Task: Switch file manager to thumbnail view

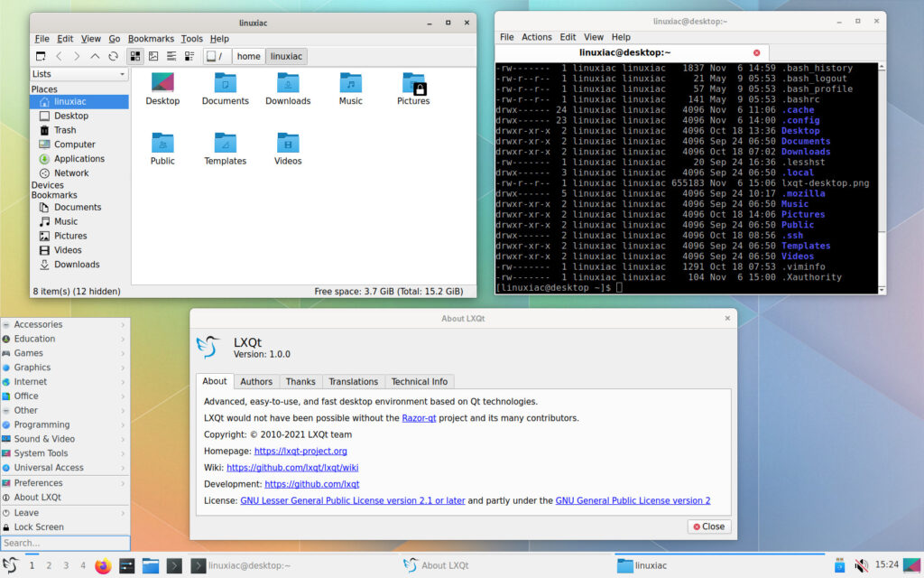Action: click(x=153, y=56)
